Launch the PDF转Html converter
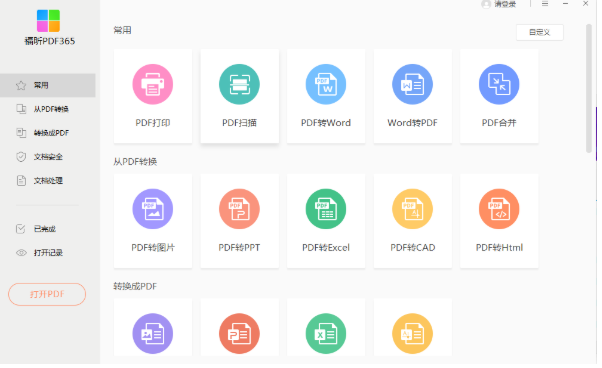The width and height of the screenshot is (602, 368). [499, 221]
